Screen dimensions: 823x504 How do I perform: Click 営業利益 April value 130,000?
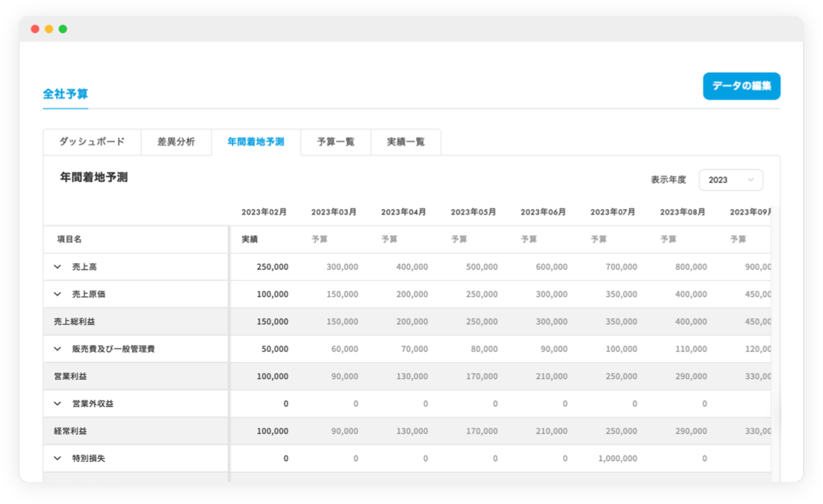pos(412,376)
